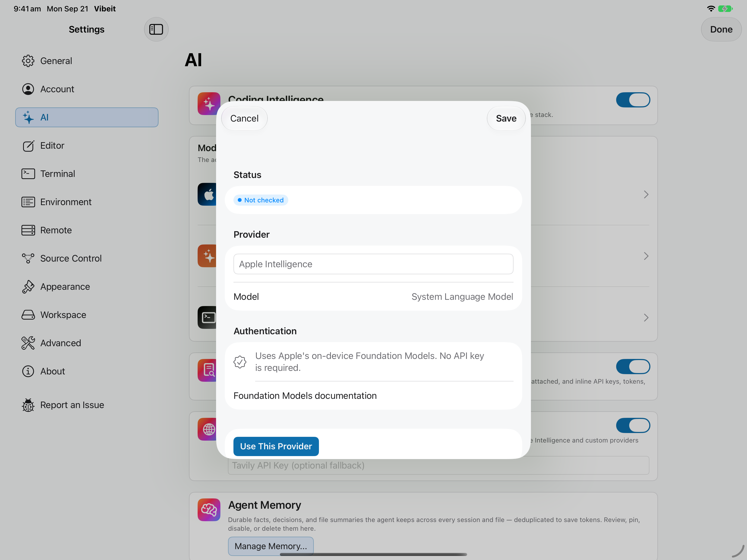This screenshot has height=560, width=747.
Task: Click the battery status icon
Action: 725,8
